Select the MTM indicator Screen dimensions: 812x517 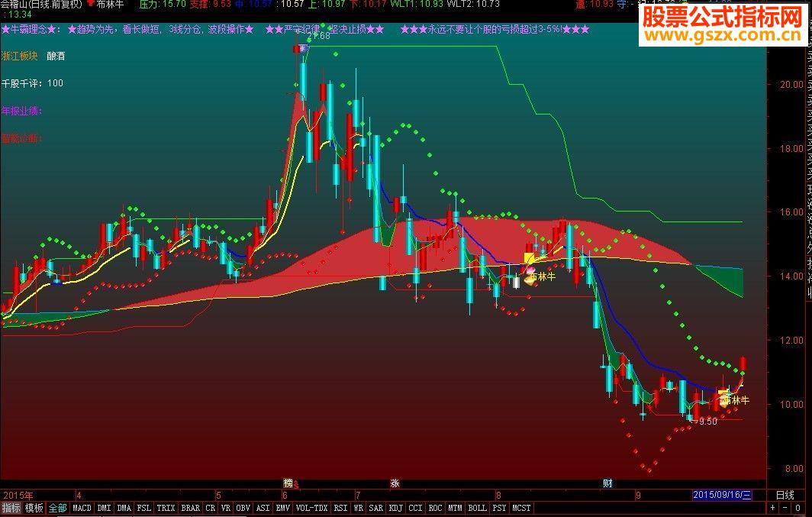tap(455, 508)
